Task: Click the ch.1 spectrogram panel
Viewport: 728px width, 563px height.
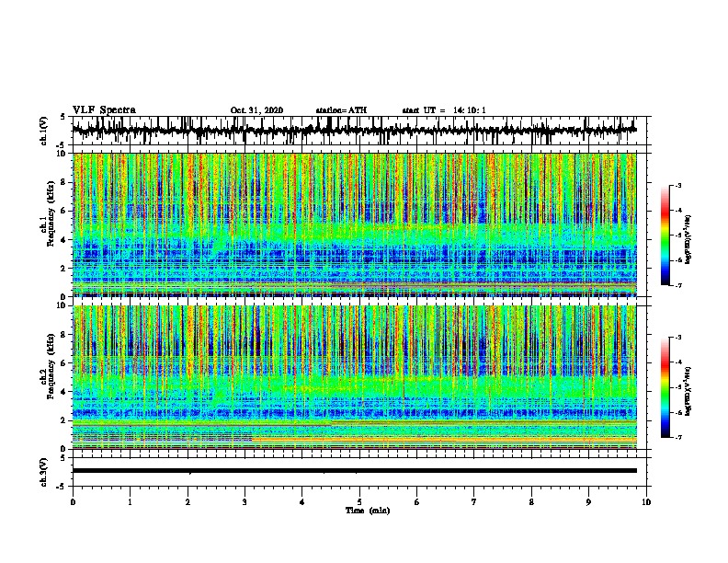Action: click(x=354, y=224)
